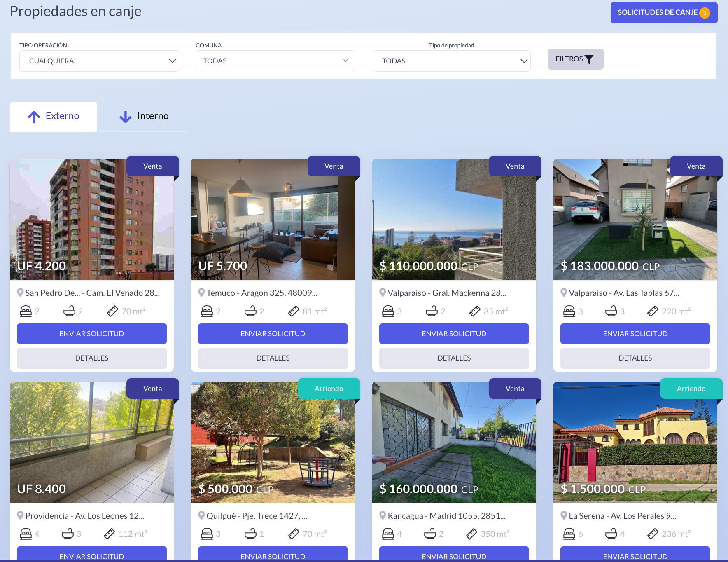Screen dimensions: 728x562
Task: Click the down arrow icon beside Interno
Action: coord(125,117)
